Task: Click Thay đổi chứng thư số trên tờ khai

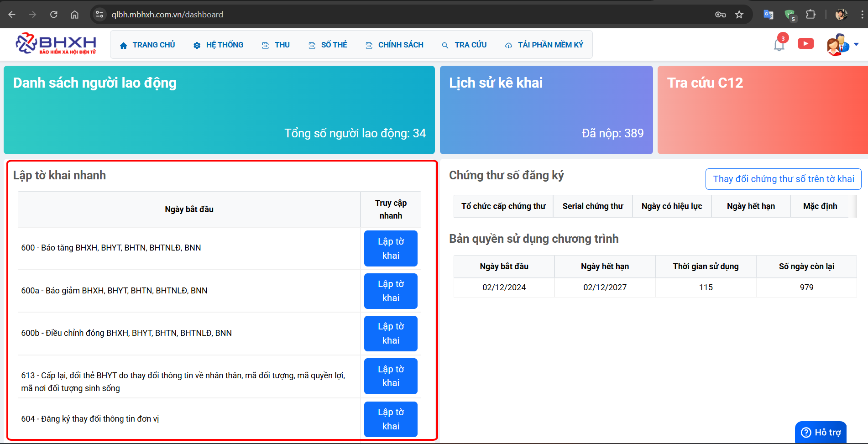Action: [784, 179]
